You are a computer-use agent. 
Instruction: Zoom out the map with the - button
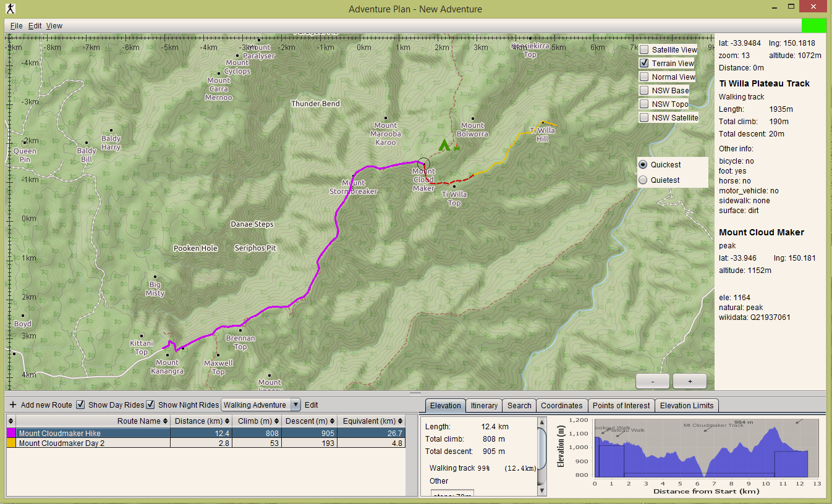click(x=652, y=382)
